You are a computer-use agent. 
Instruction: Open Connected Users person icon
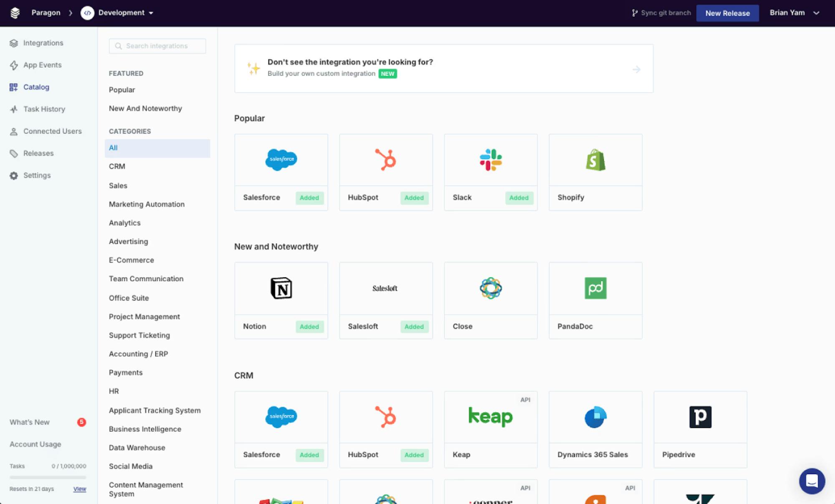click(x=14, y=132)
